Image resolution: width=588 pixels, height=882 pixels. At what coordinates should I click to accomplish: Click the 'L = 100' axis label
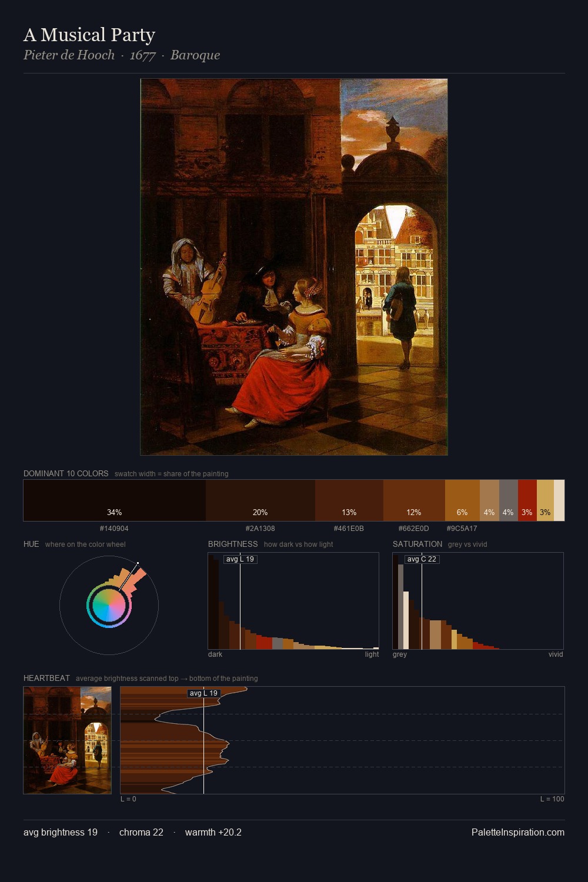tap(552, 799)
